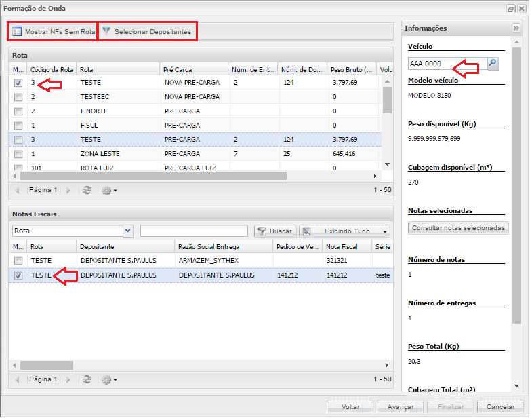Sort by Razão Social Entrega column
This screenshot has width=532, height=420.
(x=224, y=247)
